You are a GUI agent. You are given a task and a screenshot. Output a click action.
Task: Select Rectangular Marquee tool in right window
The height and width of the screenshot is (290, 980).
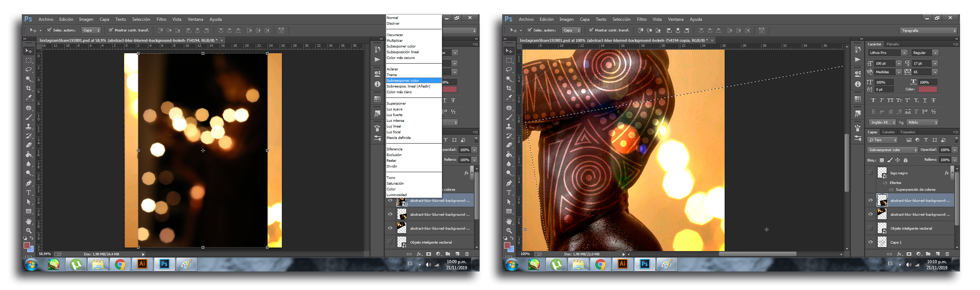[x=509, y=60]
